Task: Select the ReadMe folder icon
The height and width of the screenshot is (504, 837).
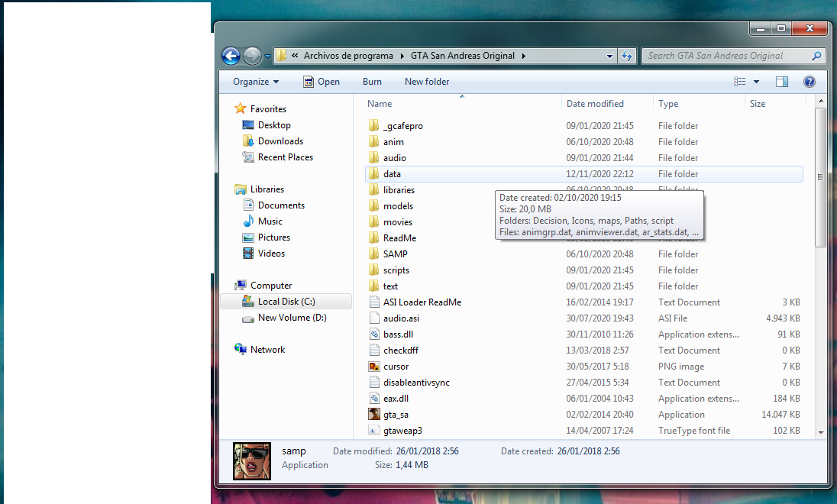Action: point(373,237)
